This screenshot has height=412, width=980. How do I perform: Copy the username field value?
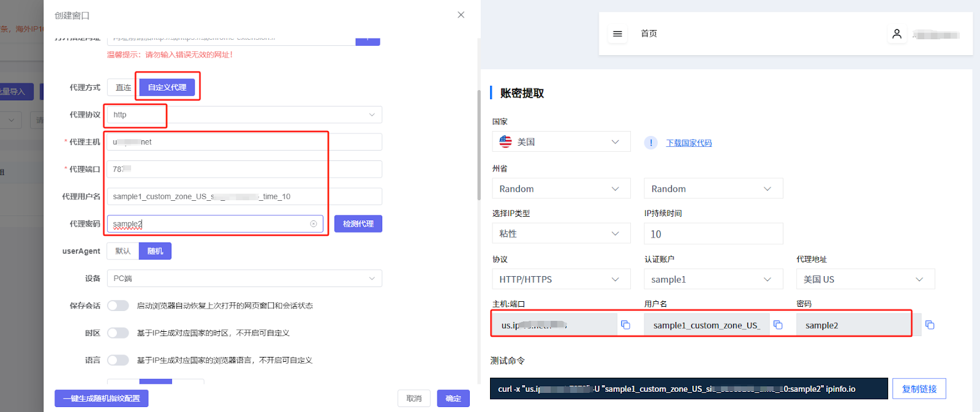point(778,325)
